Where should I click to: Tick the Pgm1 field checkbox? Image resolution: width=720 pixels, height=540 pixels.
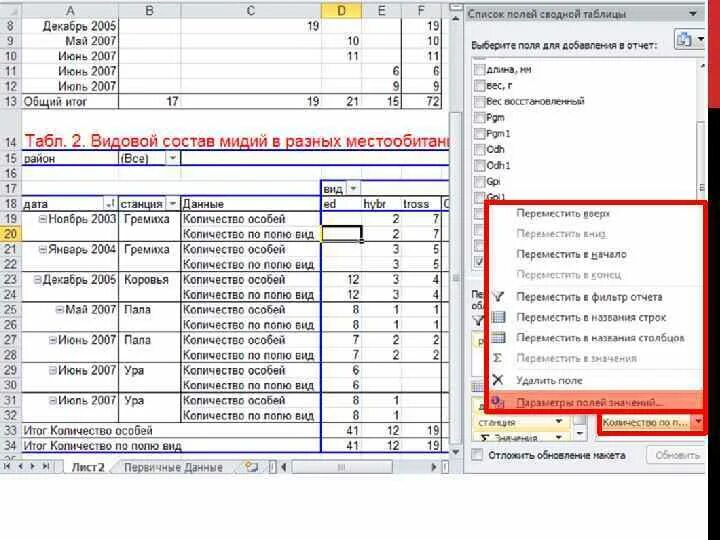tap(479, 134)
